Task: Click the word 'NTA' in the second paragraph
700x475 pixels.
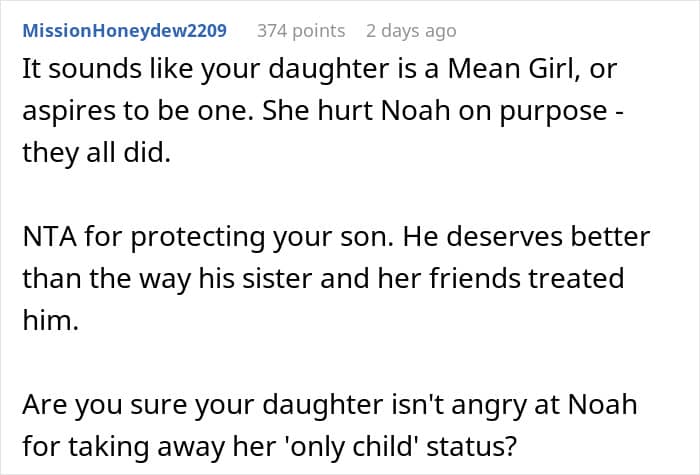Action: click(49, 237)
